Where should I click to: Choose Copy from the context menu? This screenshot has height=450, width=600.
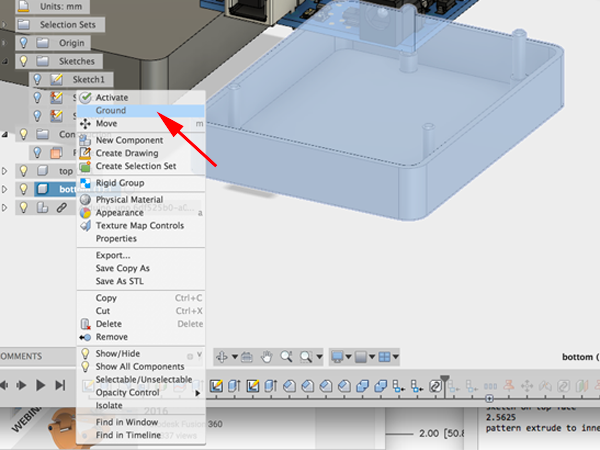pos(141,298)
